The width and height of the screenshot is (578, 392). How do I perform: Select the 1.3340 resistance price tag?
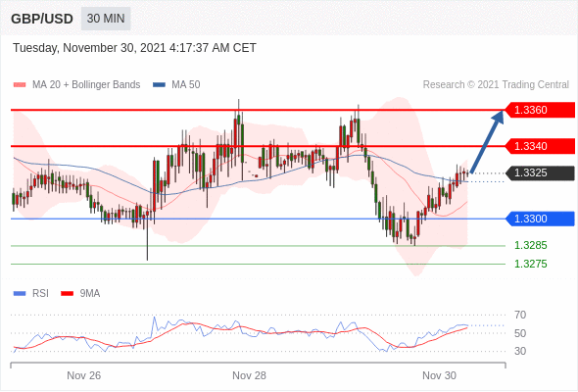pyautogui.click(x=539, y=146)
